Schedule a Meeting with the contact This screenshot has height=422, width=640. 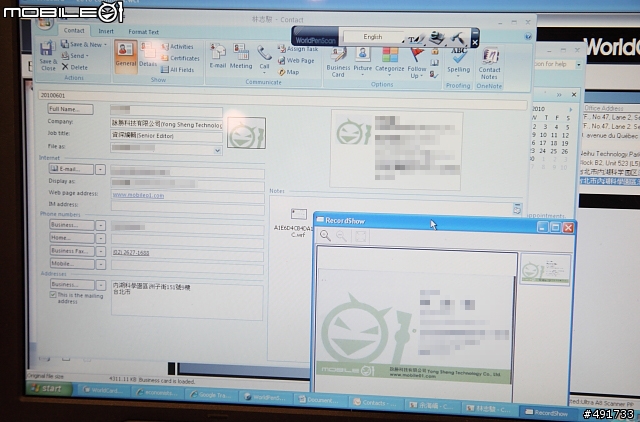coord(241,56)
